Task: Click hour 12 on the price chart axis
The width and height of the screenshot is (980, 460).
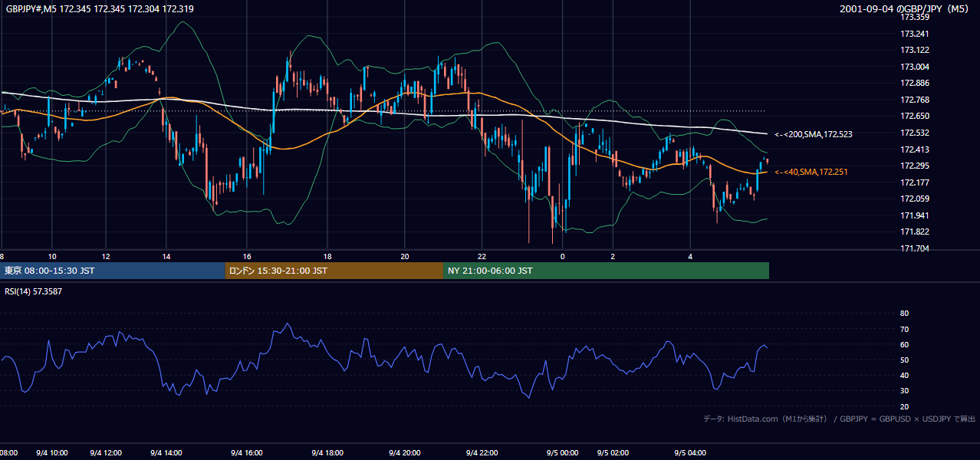Action: coord(106,256)
